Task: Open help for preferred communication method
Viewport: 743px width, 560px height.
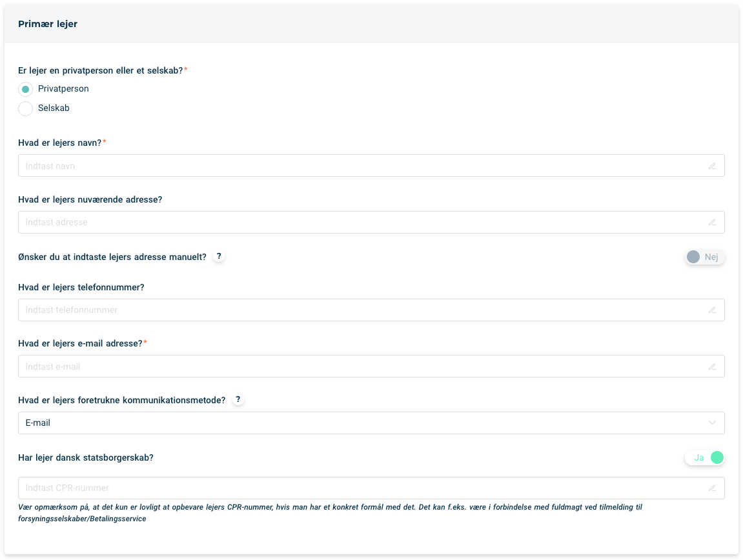Action: point(238,399)
